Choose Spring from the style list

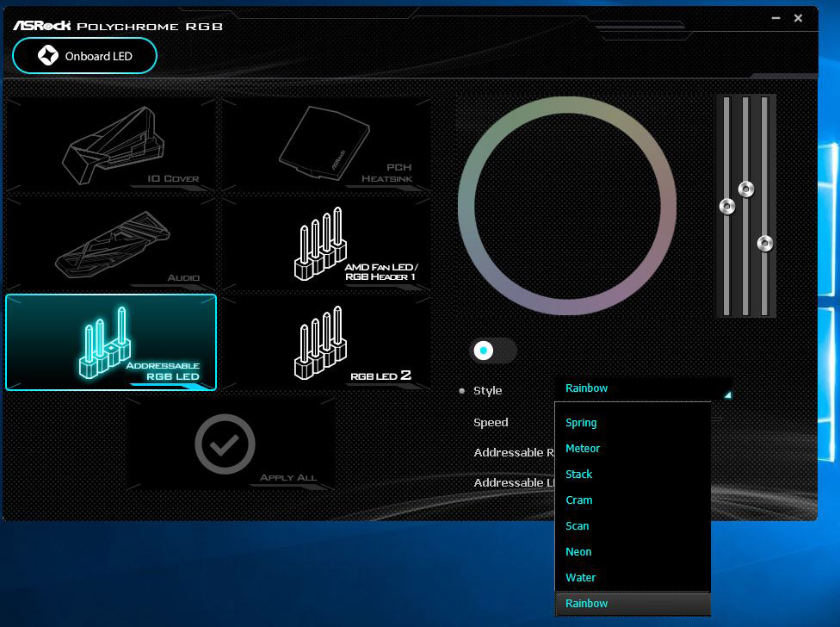coord(581,423)
